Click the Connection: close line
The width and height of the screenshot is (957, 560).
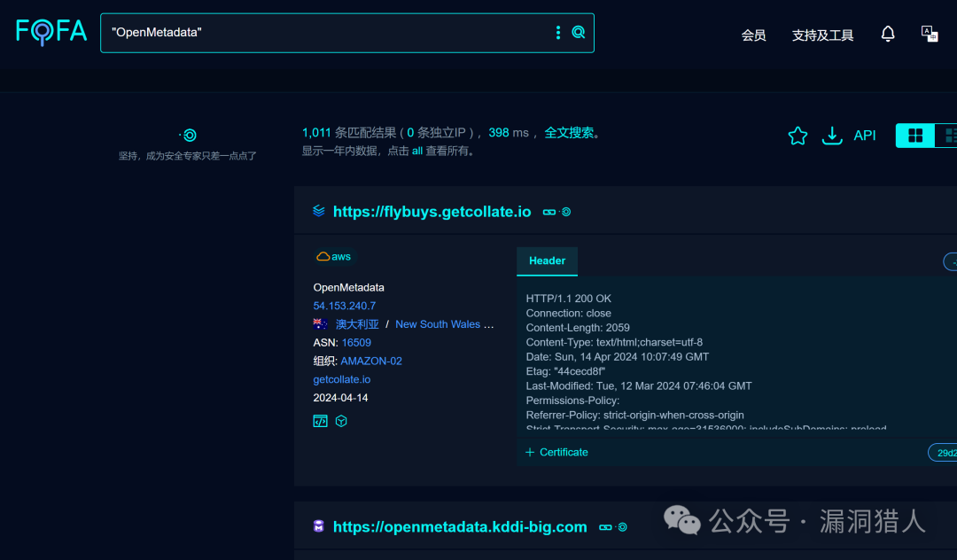tap(568, 313)
